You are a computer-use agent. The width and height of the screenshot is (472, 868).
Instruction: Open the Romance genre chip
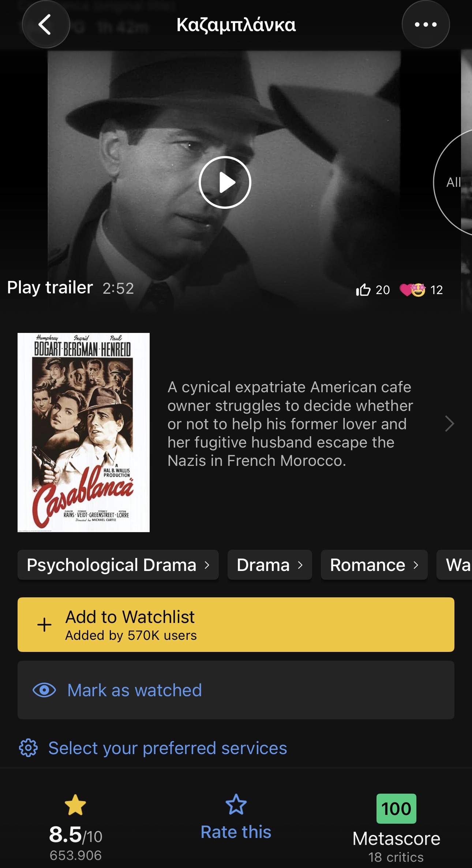(x=374, y=565)
